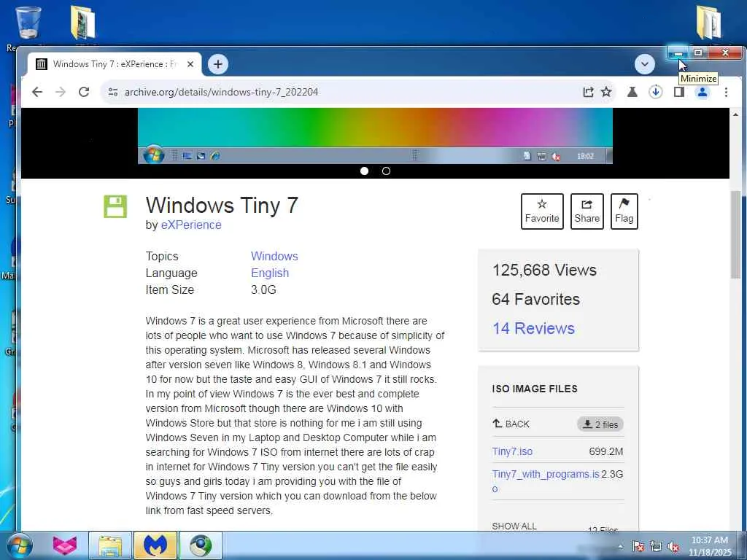Click the Share button
The width and height of the screenshot is (747, 560).
[587, 211]
